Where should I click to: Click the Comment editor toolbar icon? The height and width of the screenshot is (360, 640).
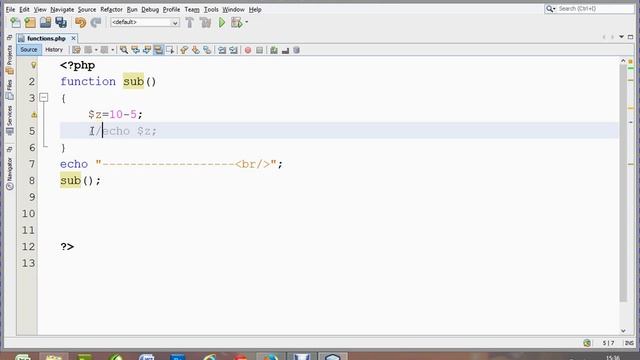274,50
